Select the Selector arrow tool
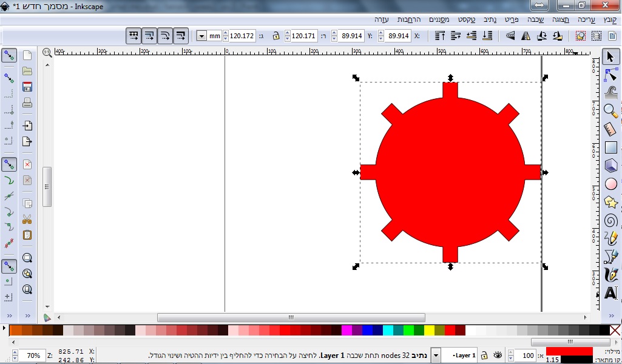This screenshot has width=622, height=364. (610, 56)
